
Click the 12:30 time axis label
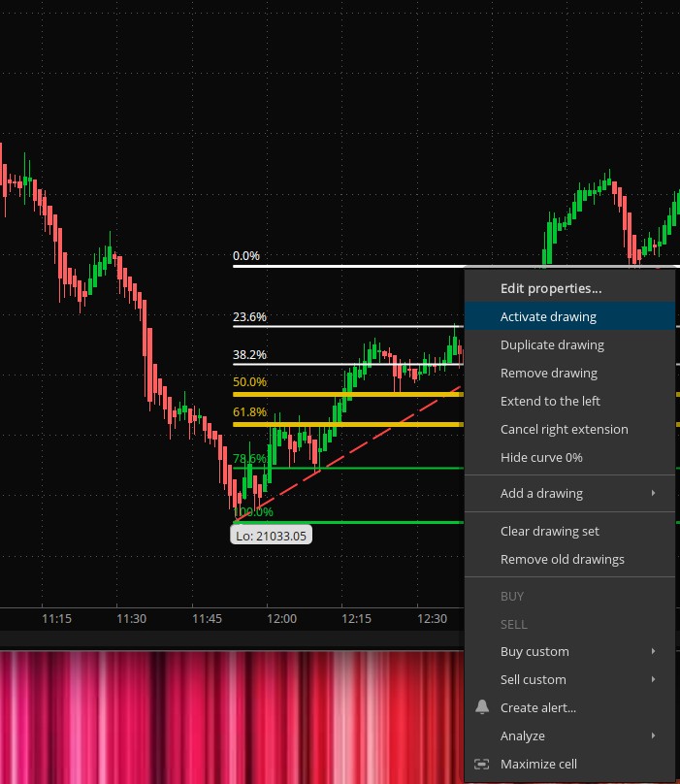(432, 619)
